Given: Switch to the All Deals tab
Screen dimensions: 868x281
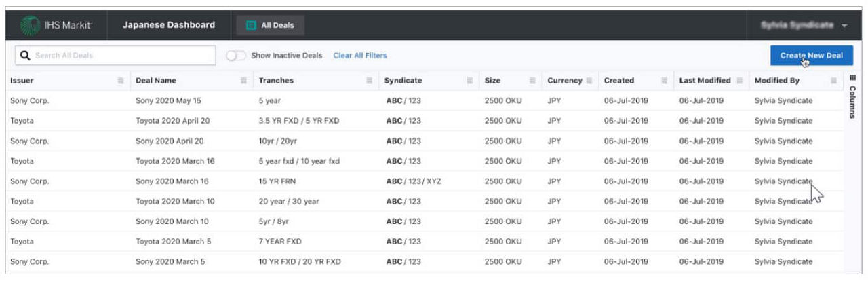Looking at the screenshot, I should pos(271,25).
